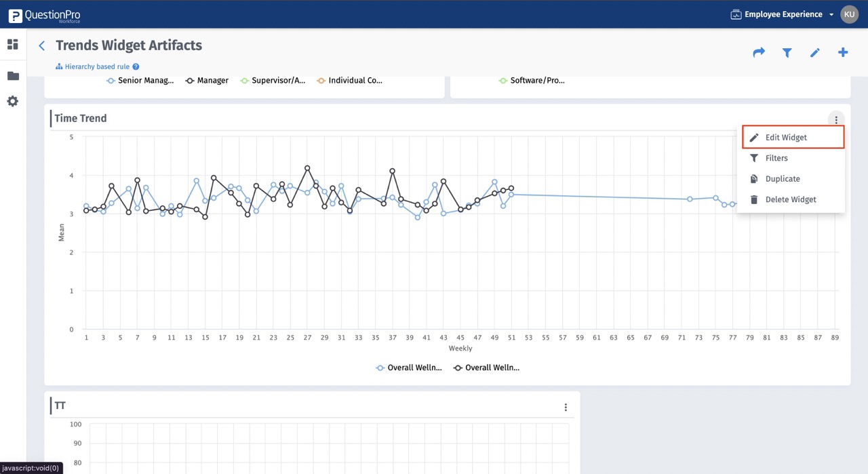The image size is (868, 474).
Task: Open dashboard filter funnel icon
Action: tap(787, 52)
